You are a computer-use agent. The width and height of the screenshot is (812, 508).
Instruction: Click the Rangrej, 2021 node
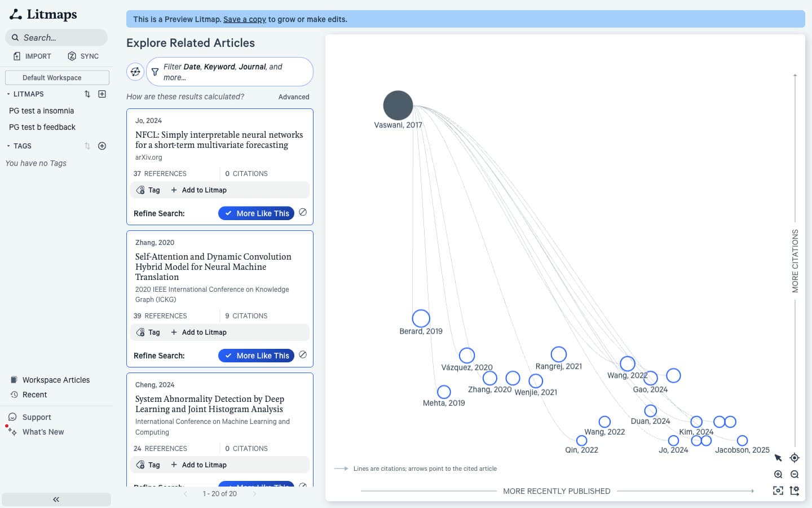coord(559,354)
